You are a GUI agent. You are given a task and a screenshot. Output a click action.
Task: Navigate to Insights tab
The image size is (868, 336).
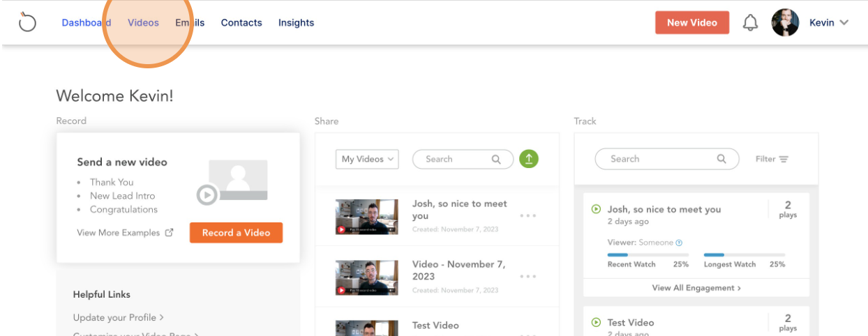[x=296, y=22]
